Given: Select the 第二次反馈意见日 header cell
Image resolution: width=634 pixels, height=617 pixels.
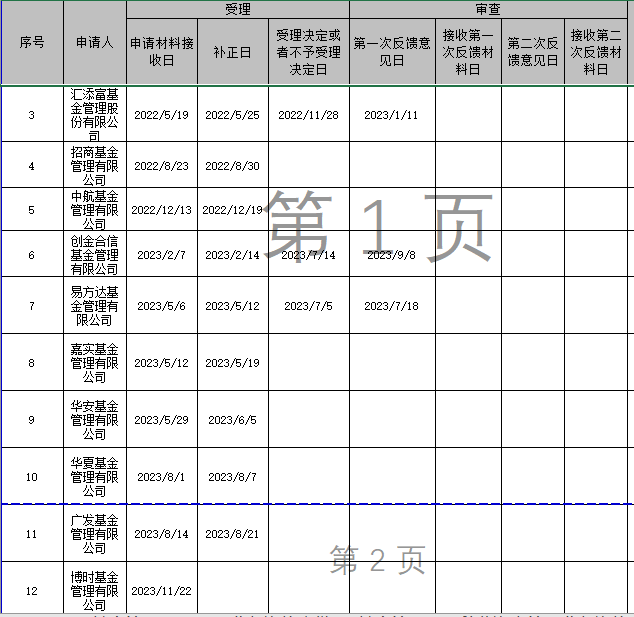Looking at the screenshot, I should click(x=533, y=52).
